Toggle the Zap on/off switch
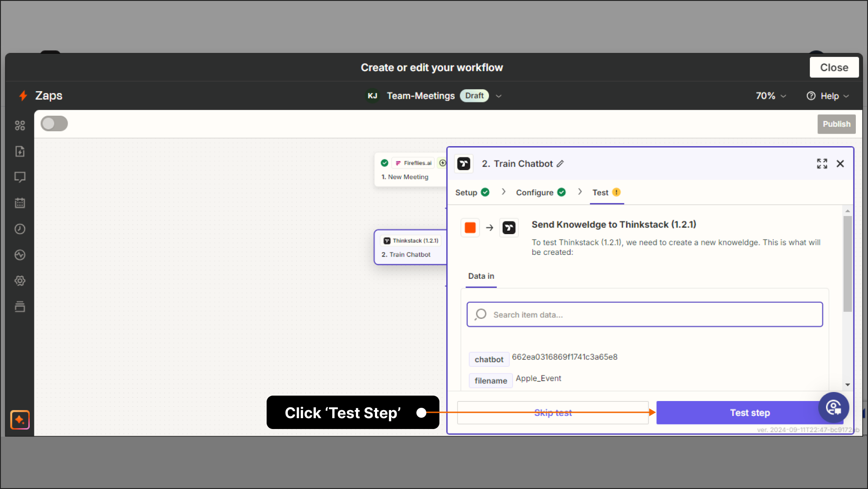 (x=54, y=124)
